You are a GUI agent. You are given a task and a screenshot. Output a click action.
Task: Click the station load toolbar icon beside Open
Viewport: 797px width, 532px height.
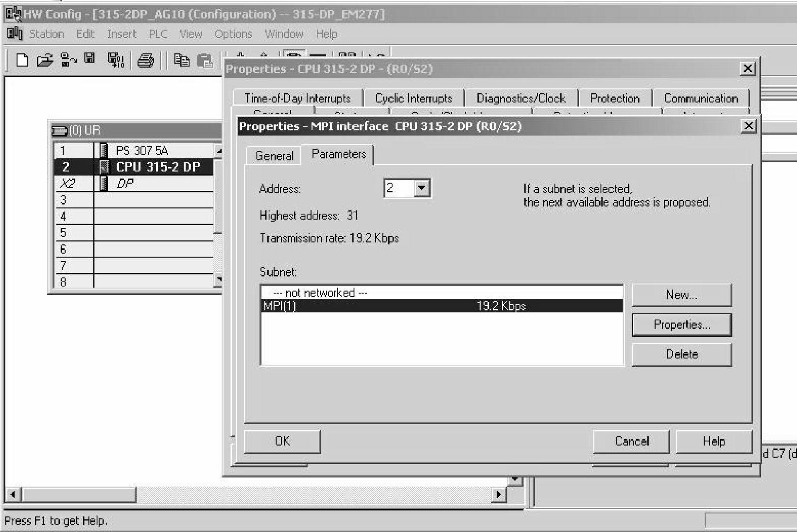pyautogui.click(x=68, y=60)
